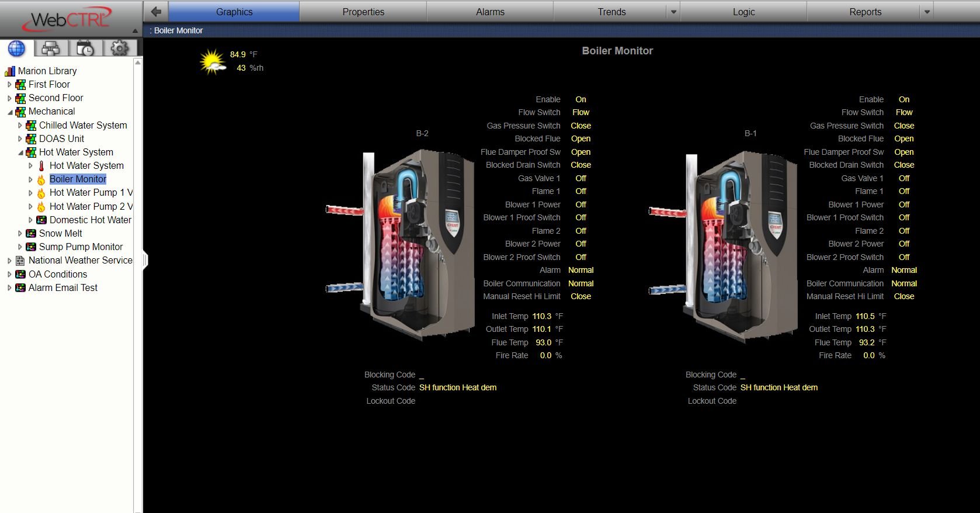The image size is (980, 513).
Task: Open the Reports tab dropdown arrow
Action: [927, 12]
